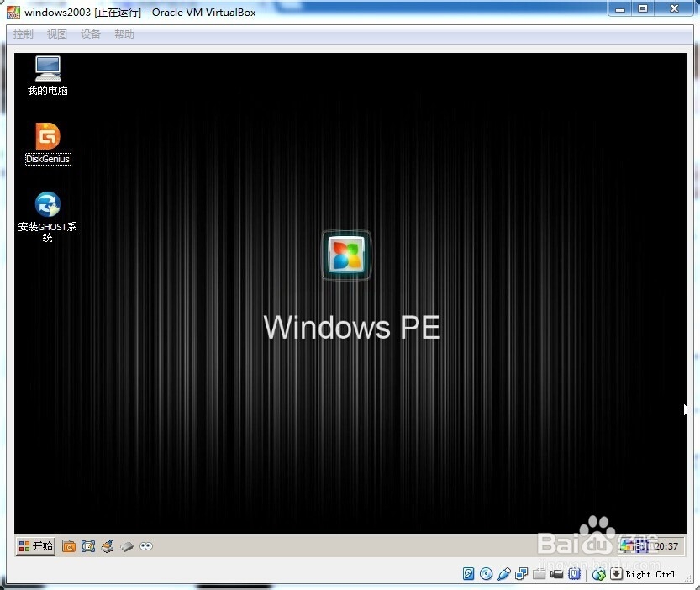Click the blue screen-capture quick-launch icon
This screenshot has height=590, width=700.
(x=88, y=546)
